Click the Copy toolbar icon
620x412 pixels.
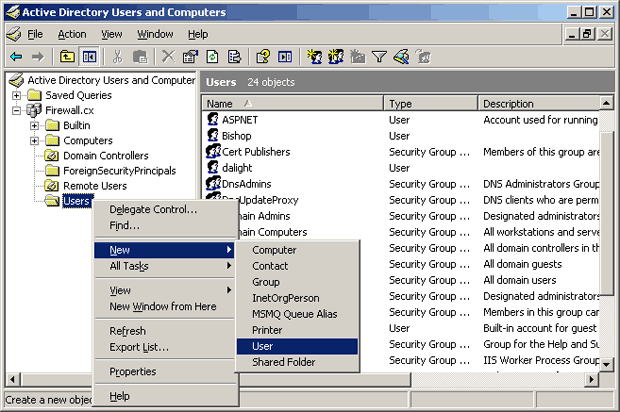(x=140, y=57)
